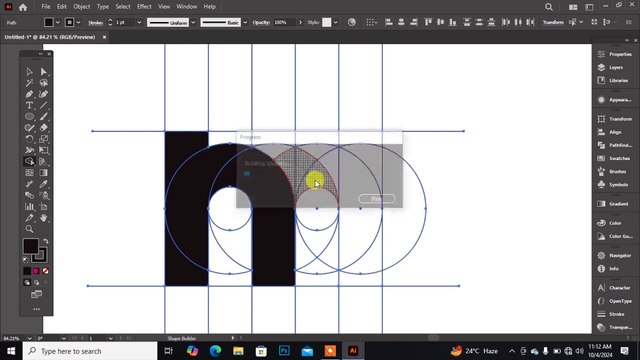Select the Type tool
Viewport: 640px width, 360px height.
(29, 105)
